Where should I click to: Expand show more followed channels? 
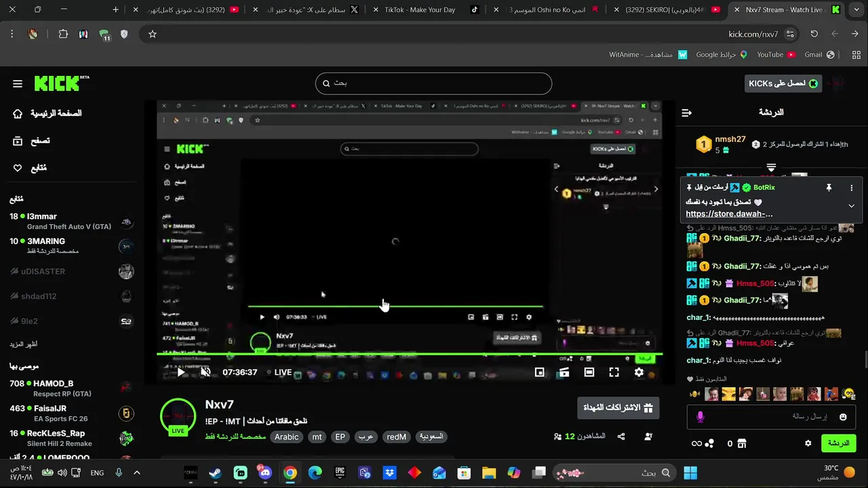(23, 344)
